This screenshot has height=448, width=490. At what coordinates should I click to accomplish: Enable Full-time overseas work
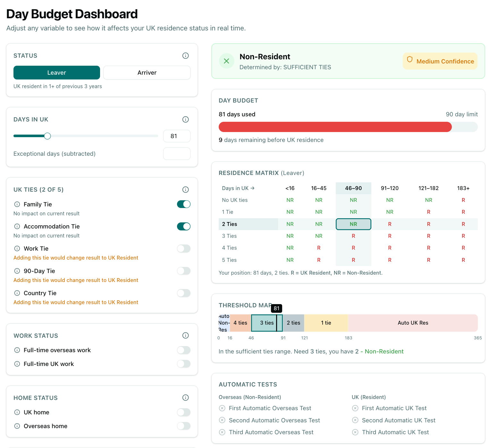183,350
